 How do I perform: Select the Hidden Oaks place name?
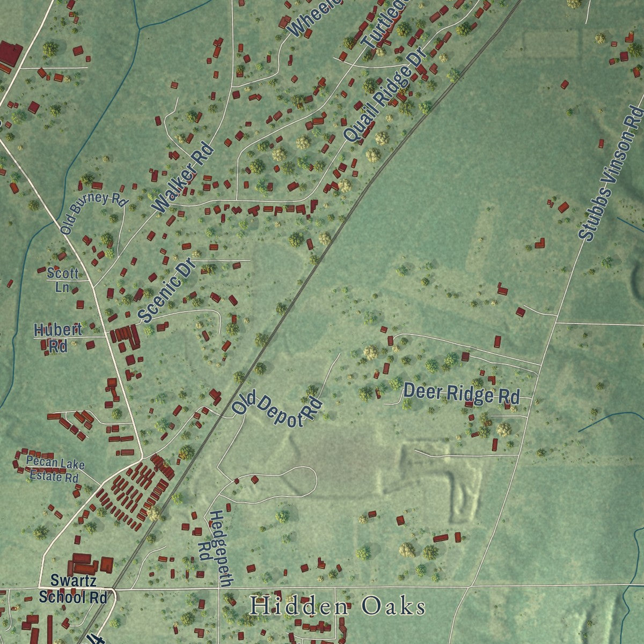(338, 606)
